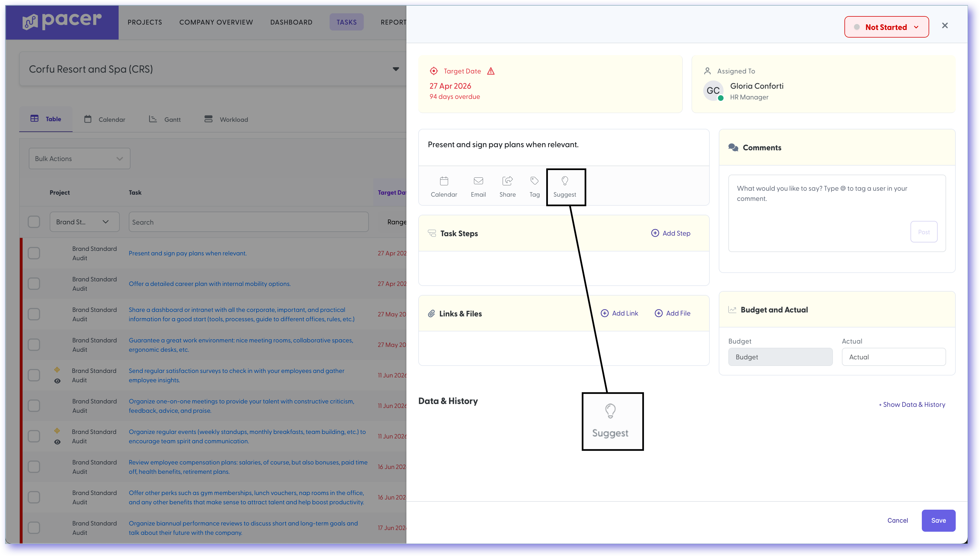The height and width of the screenshot is (556, 980).
Task: Open the Bulk Actions dropdown
Action: point(79,158)
